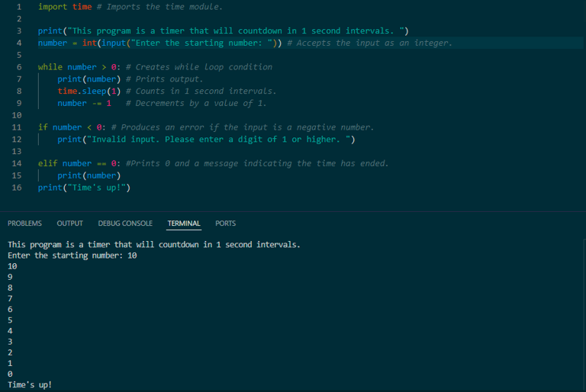The height and width of the screenshot is (392, 586).
Task: Click terminal line 'This program is a timer'
Action: (154, 244)
